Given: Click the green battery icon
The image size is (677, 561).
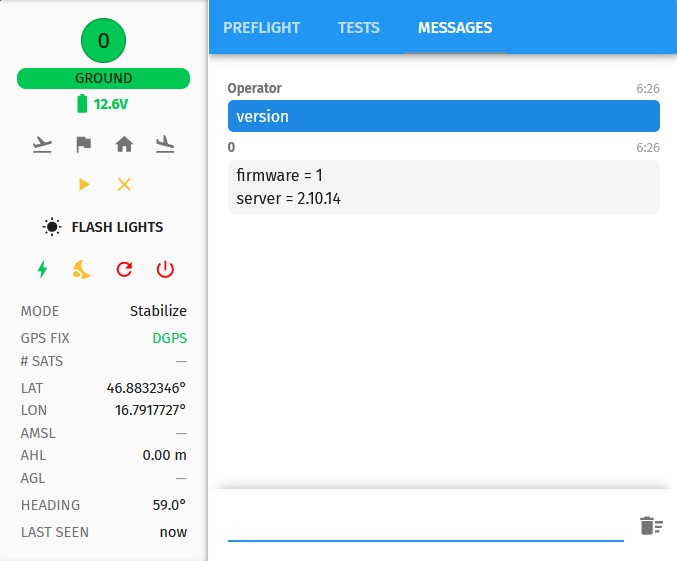Looking at the screenshot, I should point(82,104).
